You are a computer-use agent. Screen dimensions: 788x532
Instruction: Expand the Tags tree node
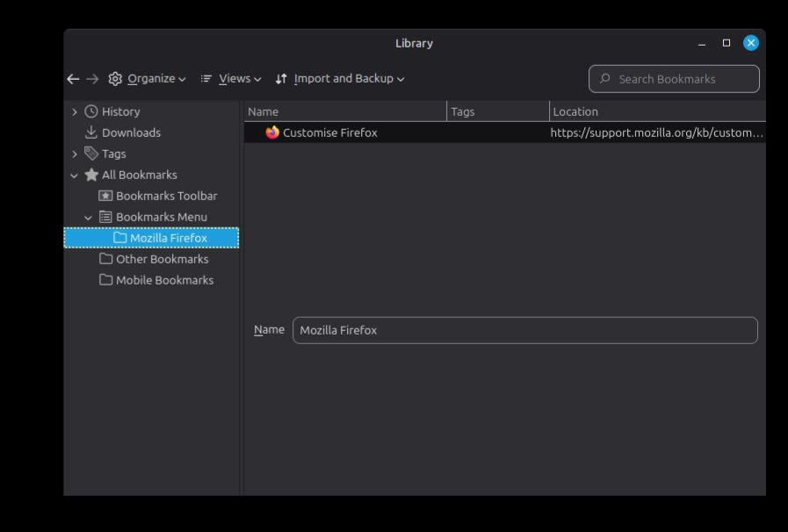(x=75, y=154)
